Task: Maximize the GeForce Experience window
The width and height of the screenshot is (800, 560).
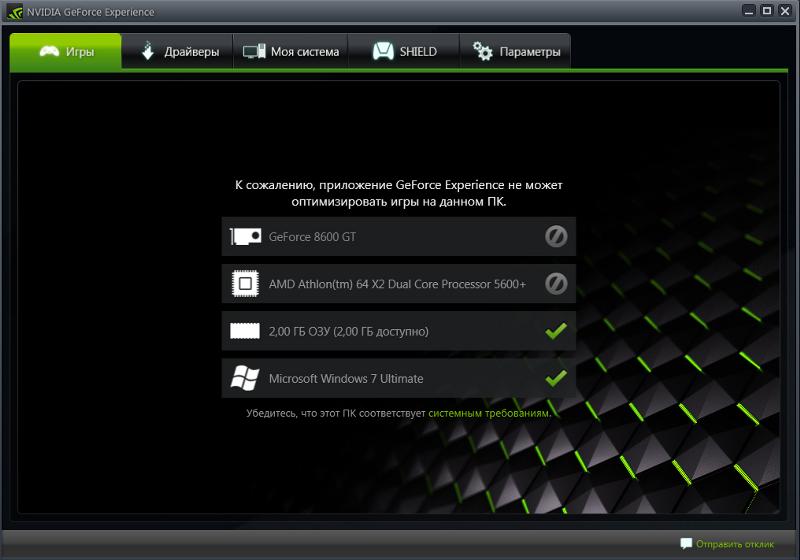Action: [x=766, y=11]
